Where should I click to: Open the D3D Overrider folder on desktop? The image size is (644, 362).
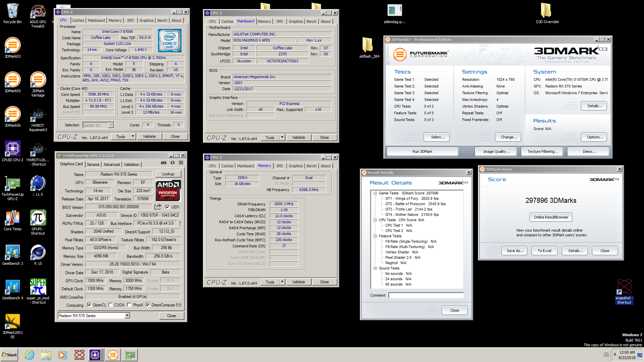[x=547, y=13]
